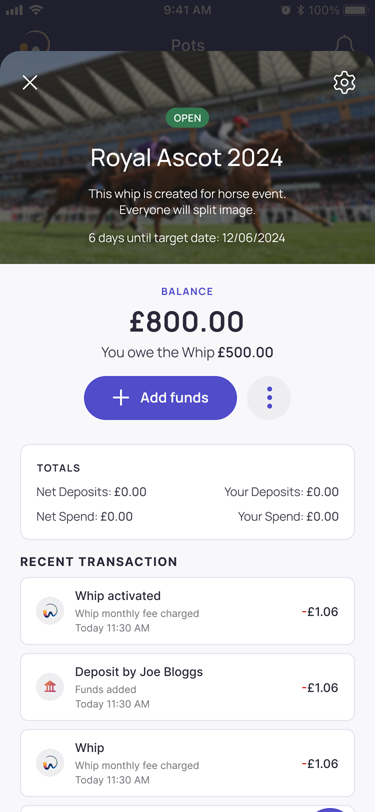Viewport: 375px width, 812px height.
Task: Tap the app logo in header
Action: [36, 44]
